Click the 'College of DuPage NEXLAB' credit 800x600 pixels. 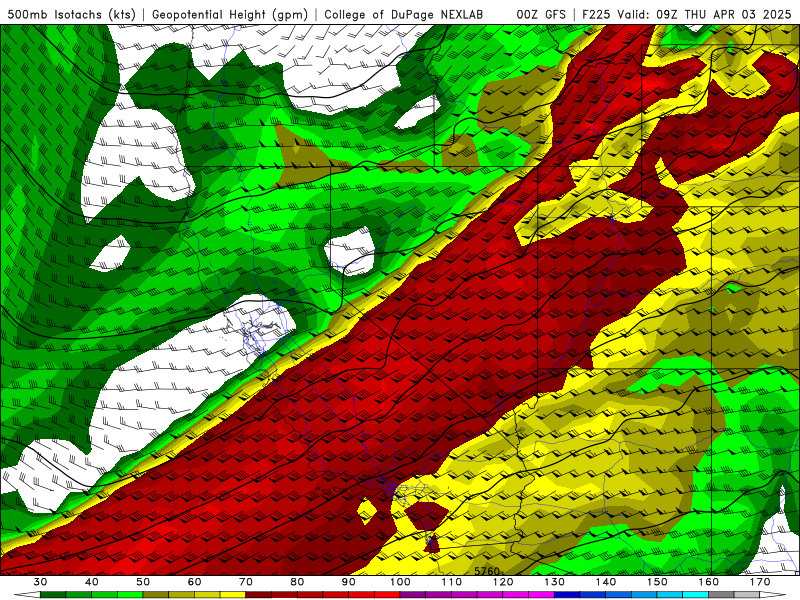tap(403, 14)
